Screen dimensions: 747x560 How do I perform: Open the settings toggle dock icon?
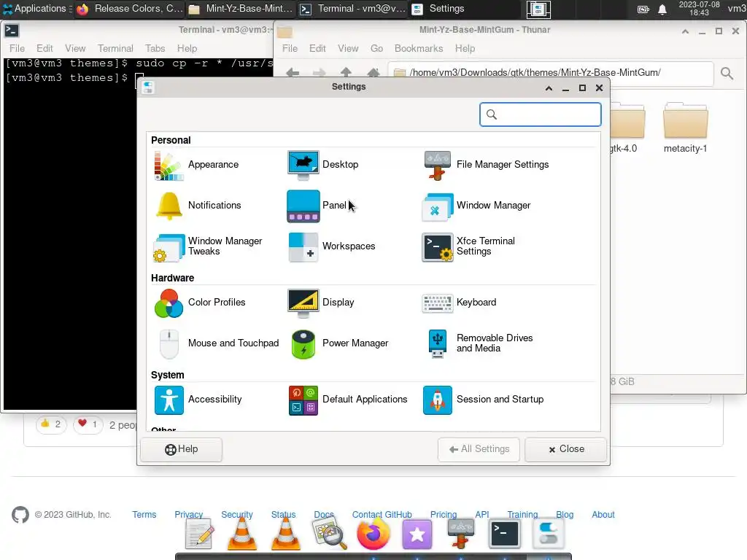click(548, 533)
